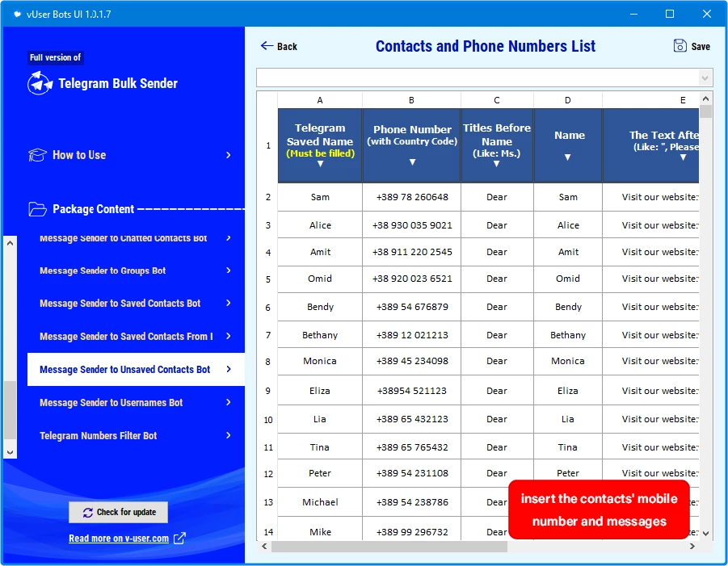Click the Save button label

point(701,46)
